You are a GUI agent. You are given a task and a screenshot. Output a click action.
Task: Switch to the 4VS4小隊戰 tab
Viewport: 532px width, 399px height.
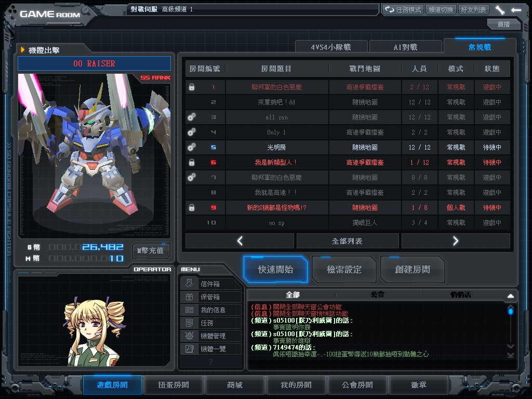pyautogui.click(x=331, y=47)
